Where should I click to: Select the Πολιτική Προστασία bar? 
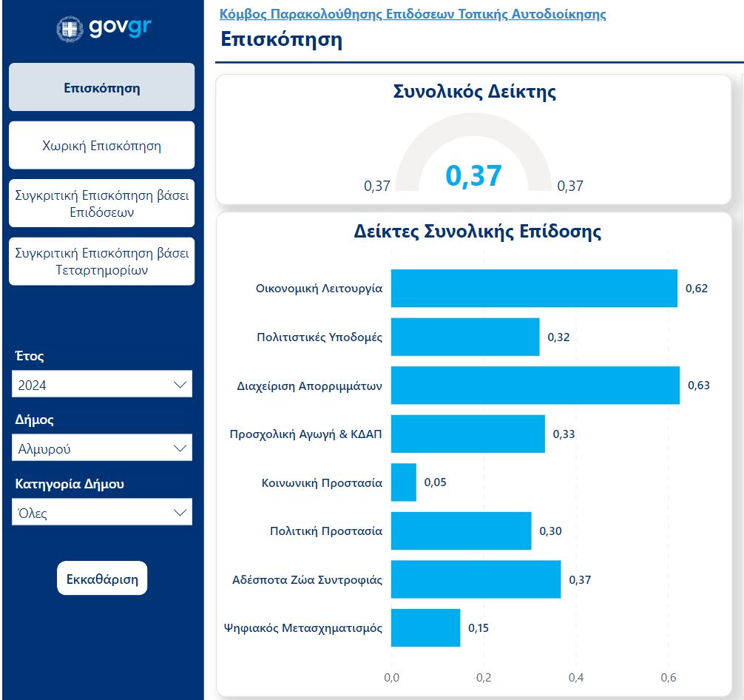[x=461, y=531]
